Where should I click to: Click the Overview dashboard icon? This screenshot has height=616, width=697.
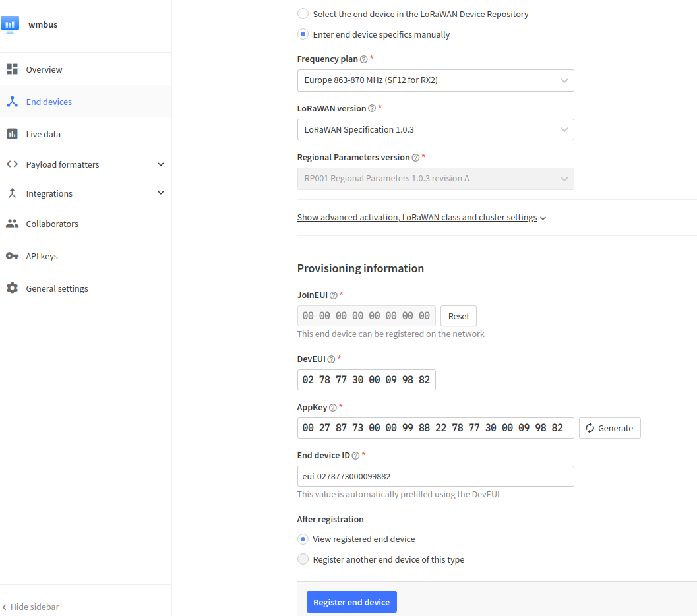tap(12, 69)
